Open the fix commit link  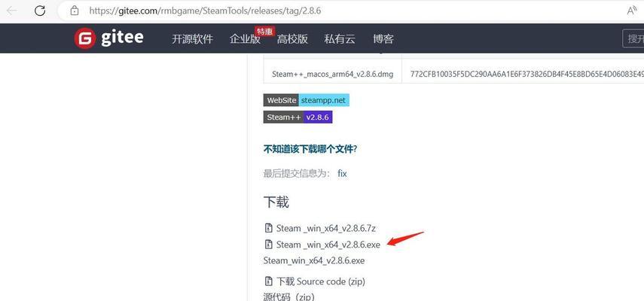[x=342, y=174]
